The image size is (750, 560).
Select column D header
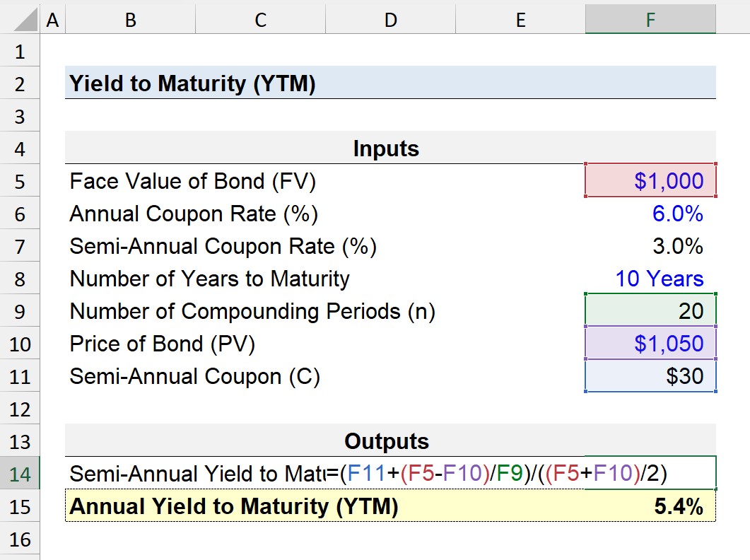(x=390, y=20)
